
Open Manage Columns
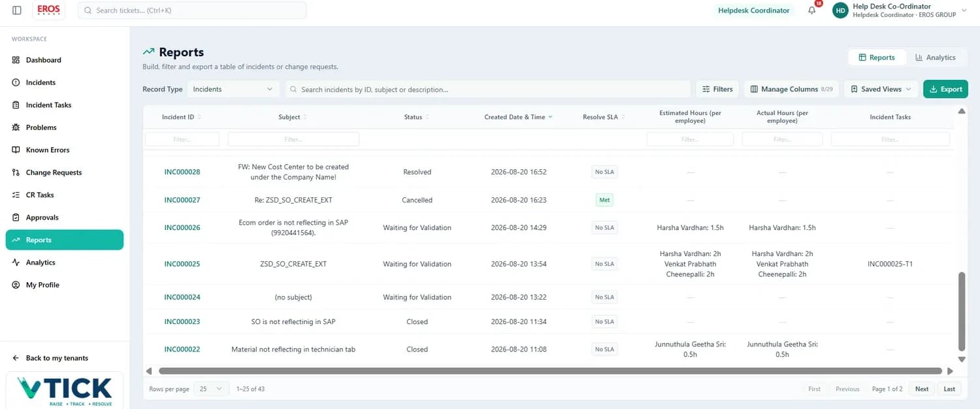791,90
